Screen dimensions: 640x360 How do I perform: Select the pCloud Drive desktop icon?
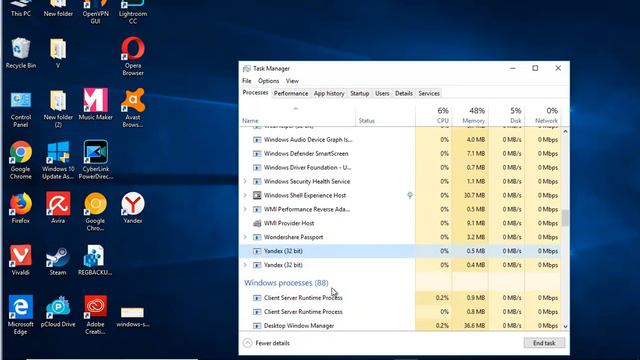coord(58,312)
